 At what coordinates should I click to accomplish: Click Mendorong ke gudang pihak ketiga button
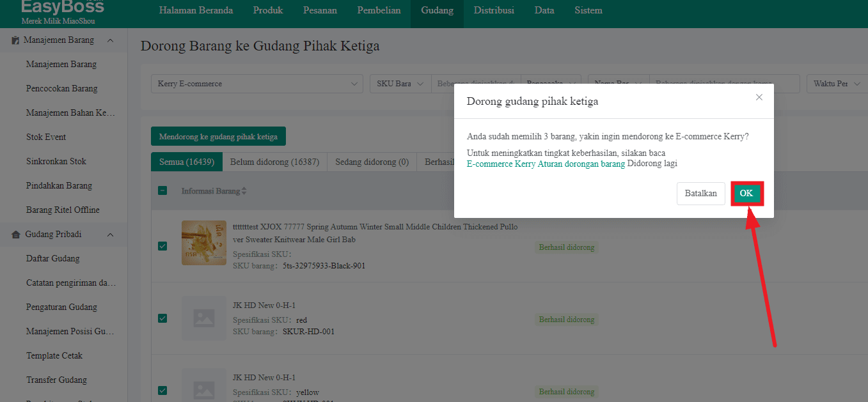pyautogui.click(x=218, y=137)
